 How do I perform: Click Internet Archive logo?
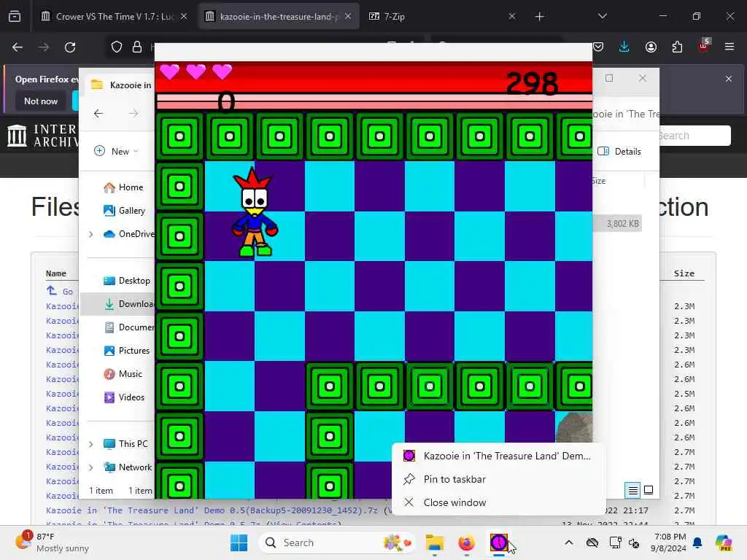click(42, 136)
